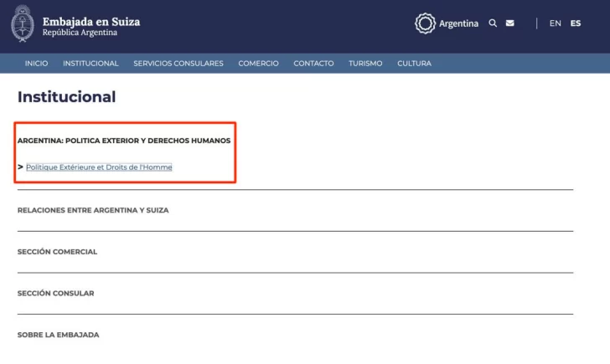Open the CONTACTO page
The height and width of the screenshot is (364, 610).
313,64
